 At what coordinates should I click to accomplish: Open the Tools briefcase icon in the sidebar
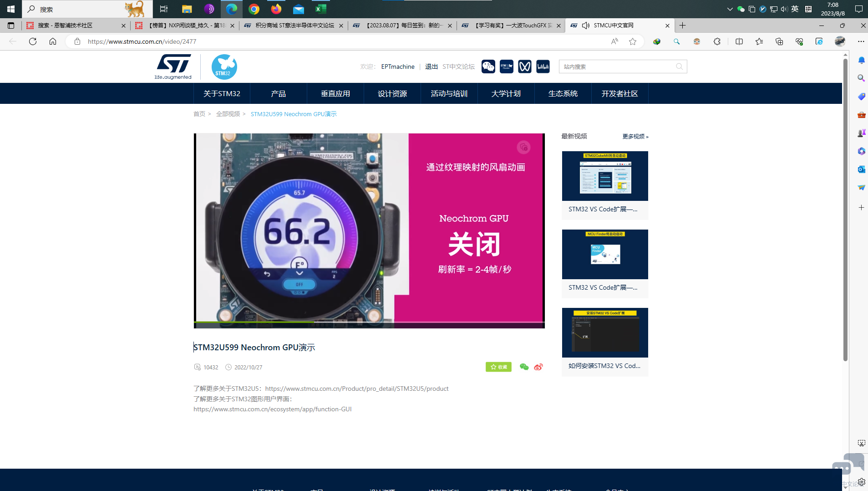pyautogui.click(x=861, y=115)
